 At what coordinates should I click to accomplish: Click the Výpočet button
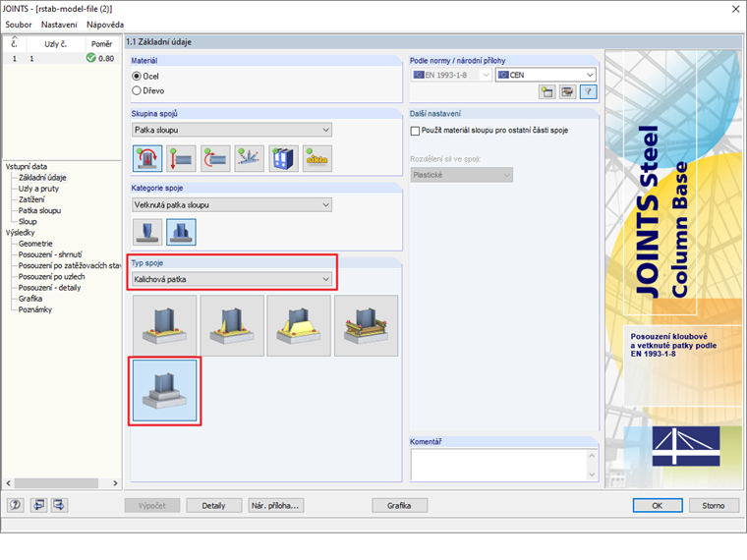(152, 506)
